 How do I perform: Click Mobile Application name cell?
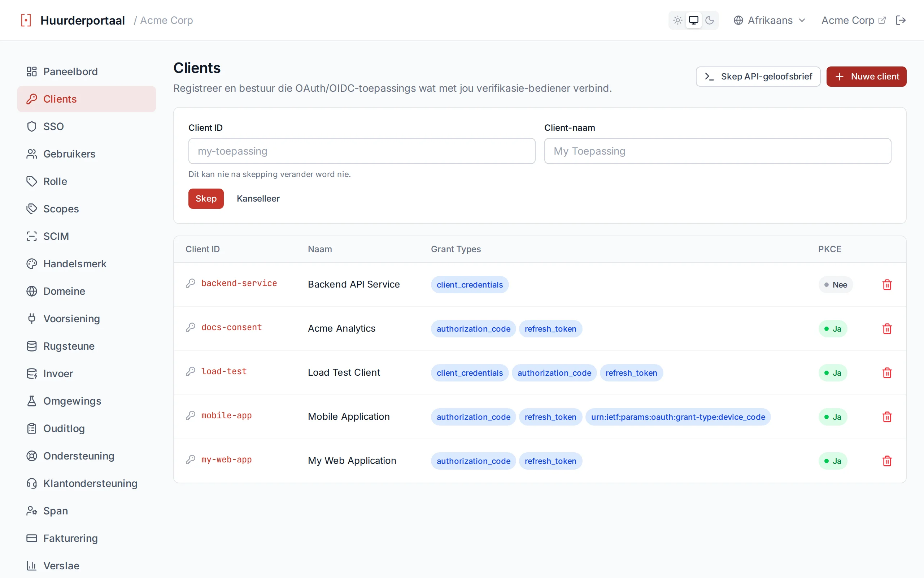pyautogui.click(x=349, y=416)
